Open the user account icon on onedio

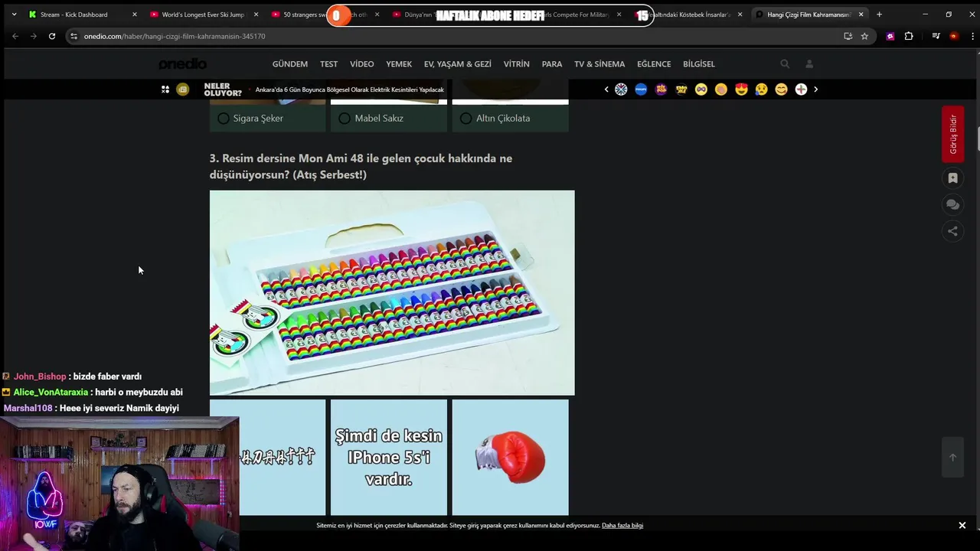click(809, 64)
